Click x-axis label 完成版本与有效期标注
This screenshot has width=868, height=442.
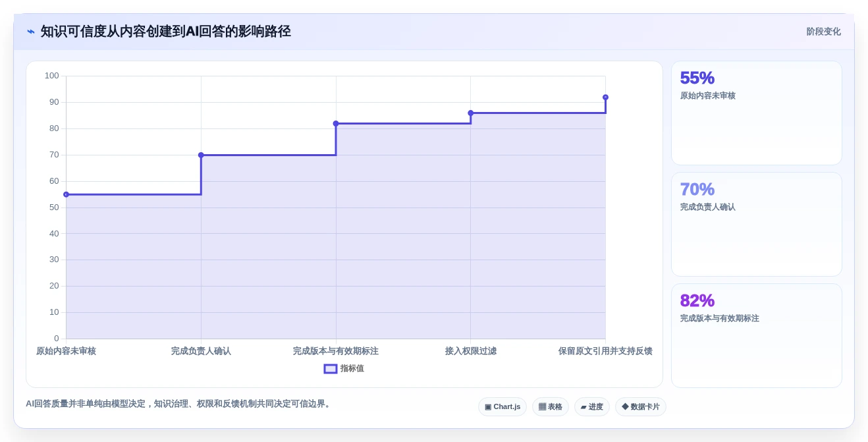(x=336, y=351)
